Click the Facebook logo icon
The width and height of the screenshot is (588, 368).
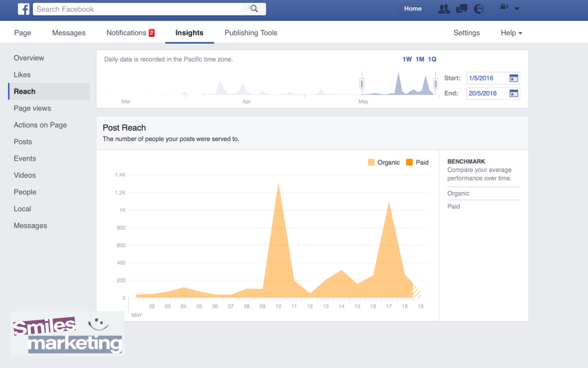click(x=22, y=9)
